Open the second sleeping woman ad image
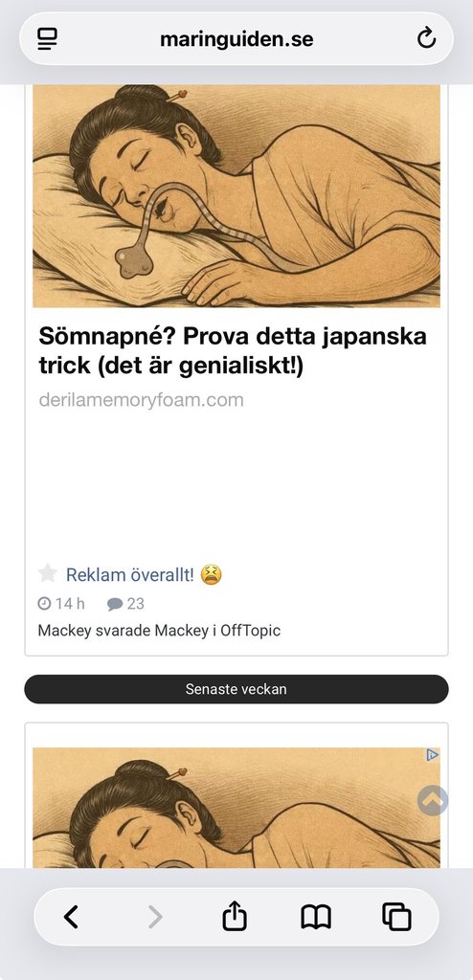Viewport: 473px width, 980px height. (236, 808)
